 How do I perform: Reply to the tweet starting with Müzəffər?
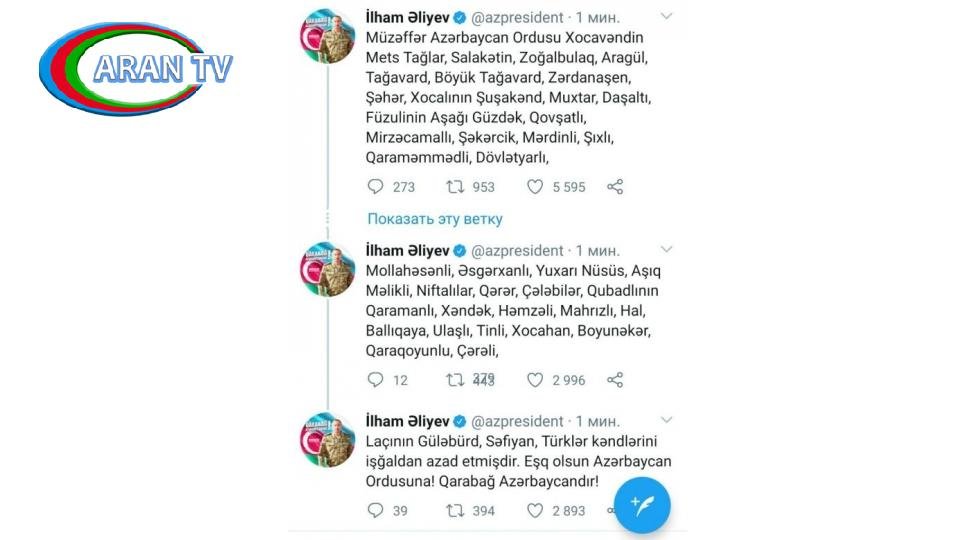point(376,186)
